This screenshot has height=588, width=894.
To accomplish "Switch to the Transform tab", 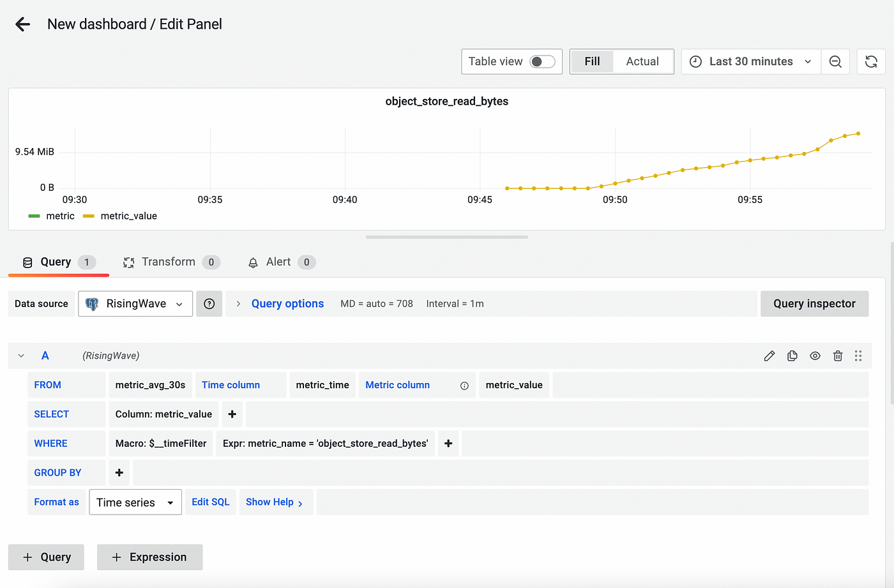I will [x=167, y=262].
